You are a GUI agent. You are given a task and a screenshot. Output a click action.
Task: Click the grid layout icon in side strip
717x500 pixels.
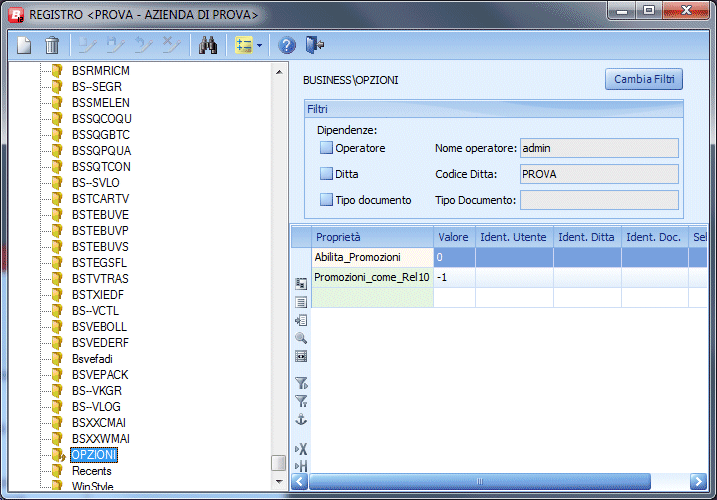pyautogui.click(x=301, y=284)
